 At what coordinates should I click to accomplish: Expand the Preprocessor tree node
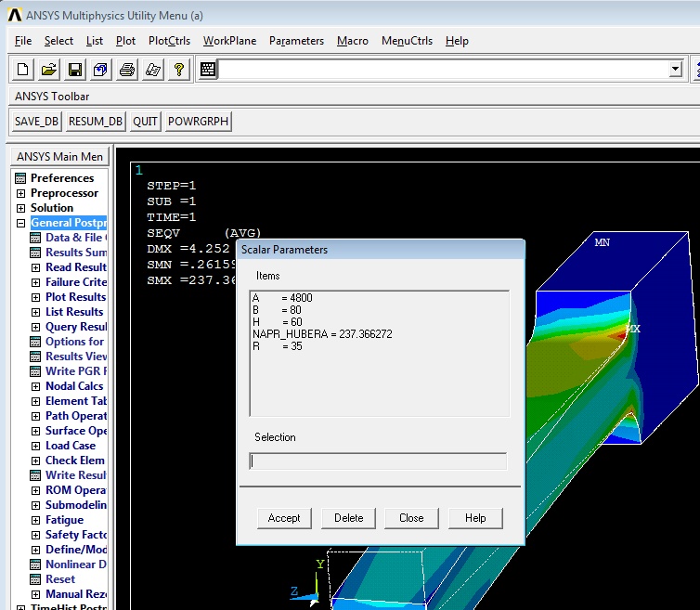click(x=20, y=193)
